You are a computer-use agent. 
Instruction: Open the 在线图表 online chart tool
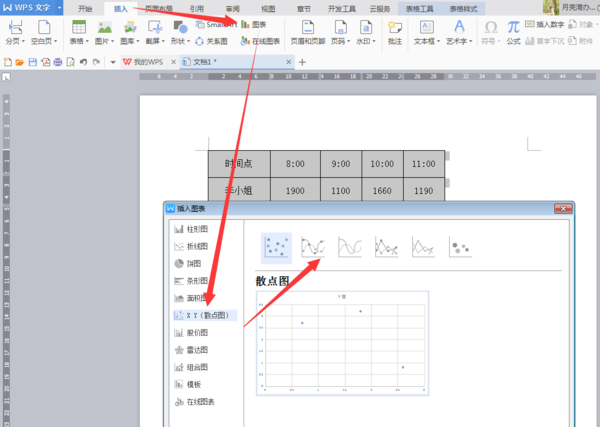260,41
